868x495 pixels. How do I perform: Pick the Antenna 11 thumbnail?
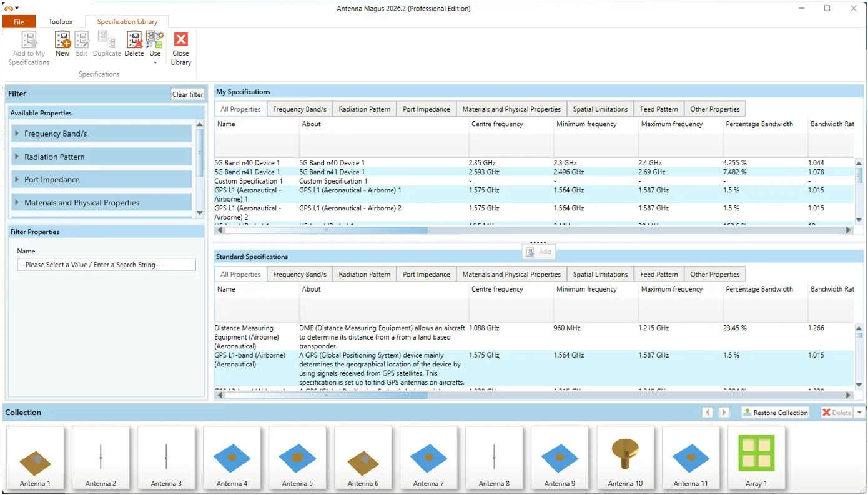[691, 458]
